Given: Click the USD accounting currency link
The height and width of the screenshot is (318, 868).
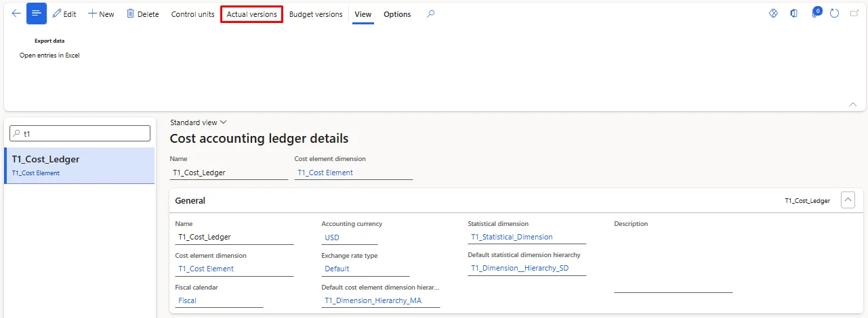Looking at the screenshot, I should [x=332, y=237].
